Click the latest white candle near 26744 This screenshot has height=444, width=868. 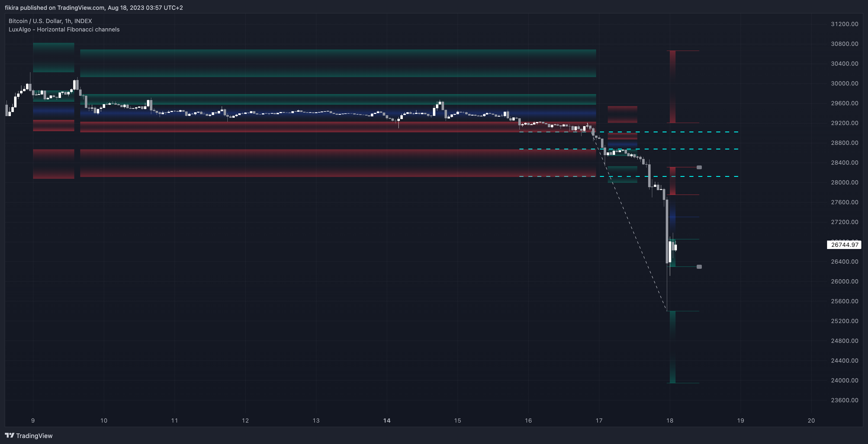click(676, 247)
